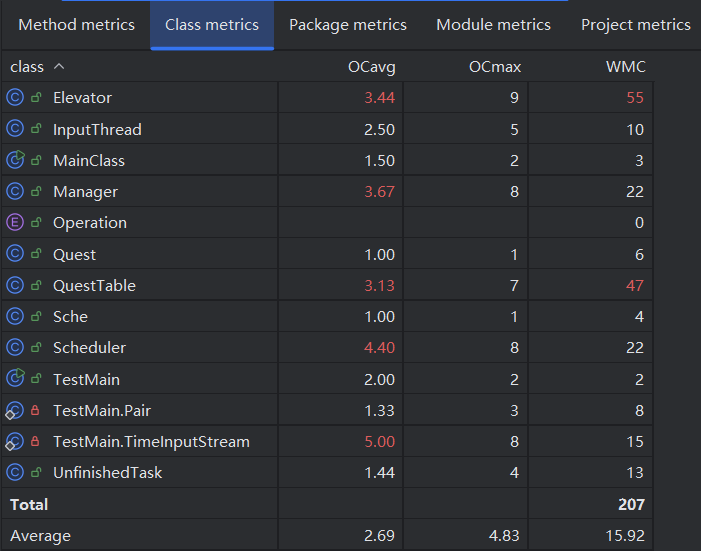
Task: Open the Package metrics tab
Action: pyautogui.click(x=348, y=25)
